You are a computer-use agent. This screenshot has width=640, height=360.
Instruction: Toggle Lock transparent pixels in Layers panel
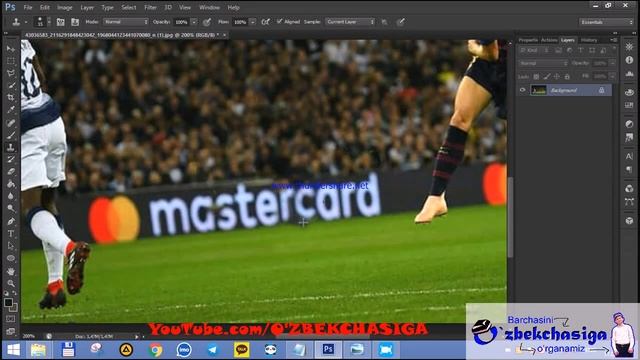pos(536,76)
